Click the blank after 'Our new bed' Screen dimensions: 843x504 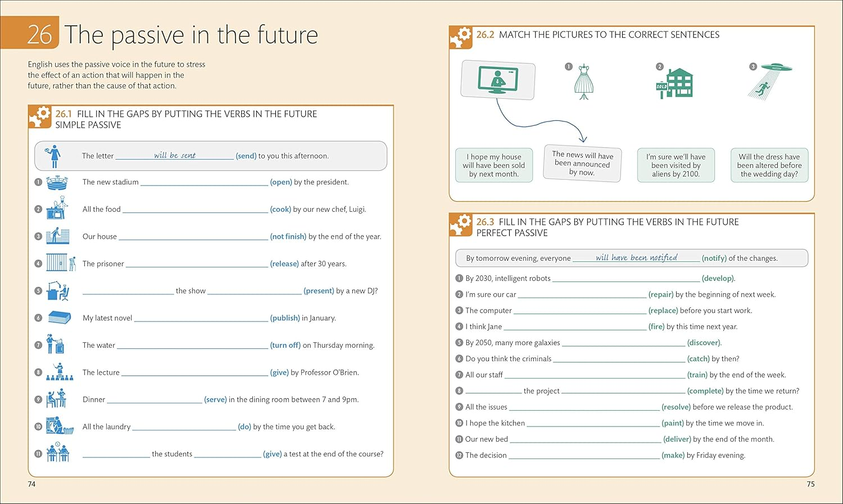(x=585, y=439)
